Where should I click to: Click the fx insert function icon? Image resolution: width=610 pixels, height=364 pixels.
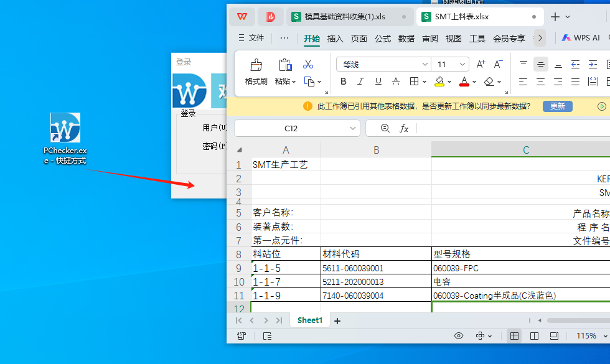[x=404, y=128]
